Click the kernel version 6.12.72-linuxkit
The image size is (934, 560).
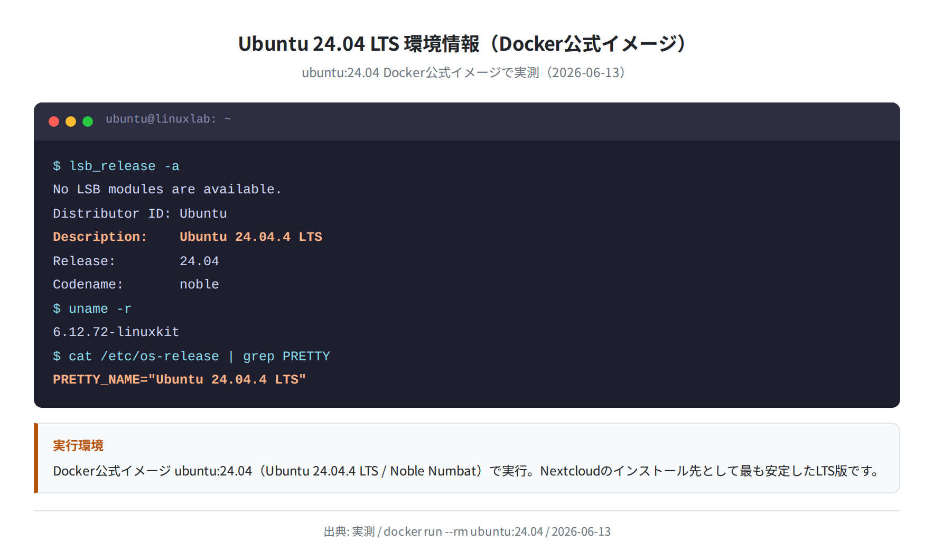point(116,332)
